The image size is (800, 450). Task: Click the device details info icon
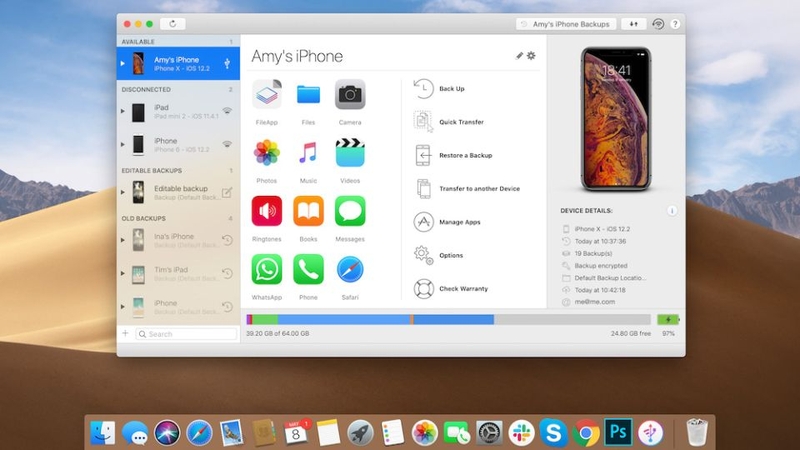[x=672, y=211]
